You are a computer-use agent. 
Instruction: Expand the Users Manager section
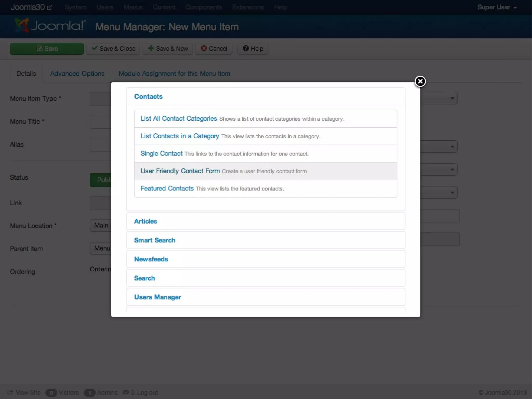157,297
